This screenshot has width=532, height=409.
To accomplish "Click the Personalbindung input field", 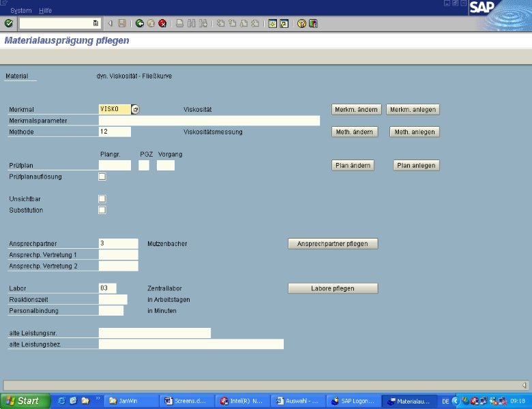I will (111, 311).
